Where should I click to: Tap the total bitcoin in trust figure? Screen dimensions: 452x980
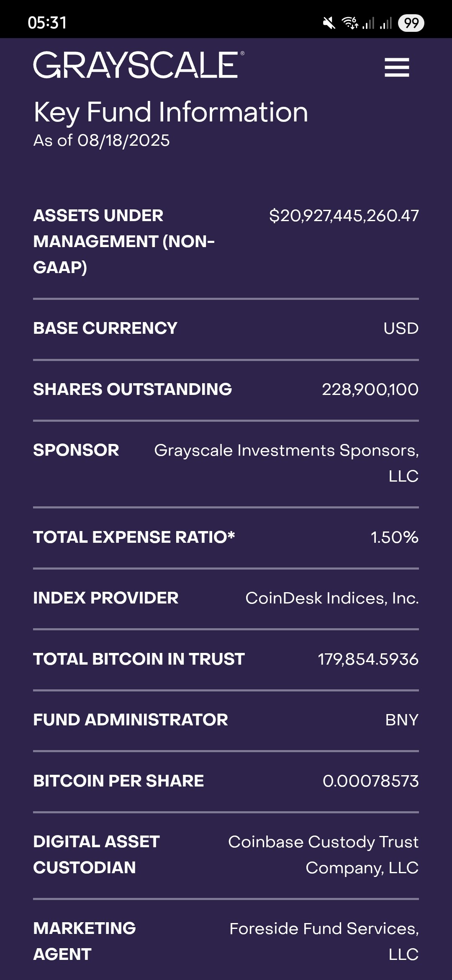pos(368,659)
